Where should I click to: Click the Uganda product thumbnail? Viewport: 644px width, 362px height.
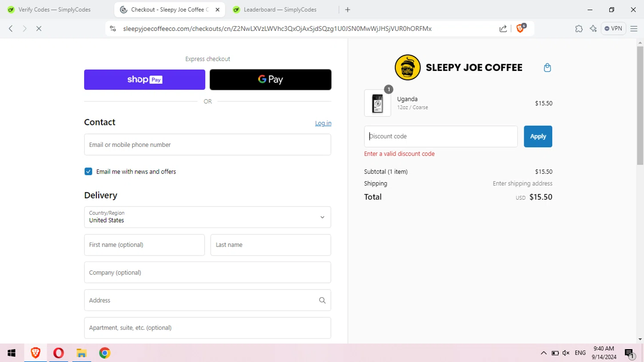377,103
